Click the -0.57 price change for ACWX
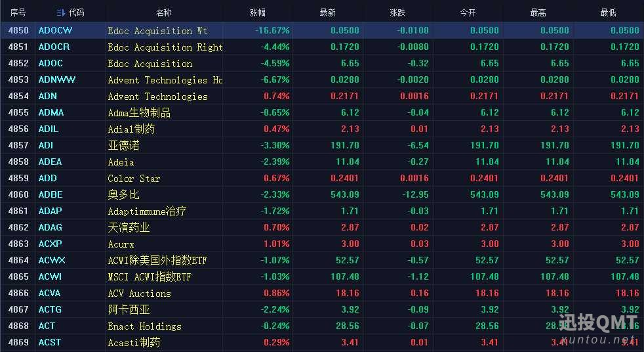 pos(417,260)
